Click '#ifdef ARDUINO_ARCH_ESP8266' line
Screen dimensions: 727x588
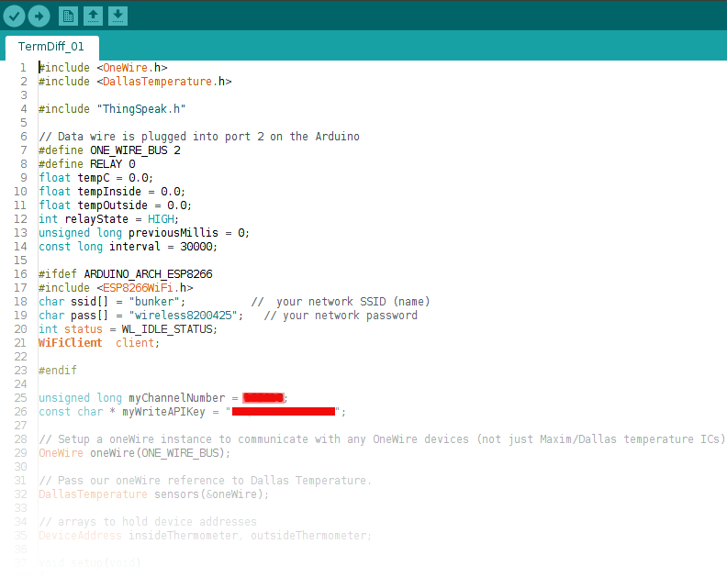coord(126,274)
